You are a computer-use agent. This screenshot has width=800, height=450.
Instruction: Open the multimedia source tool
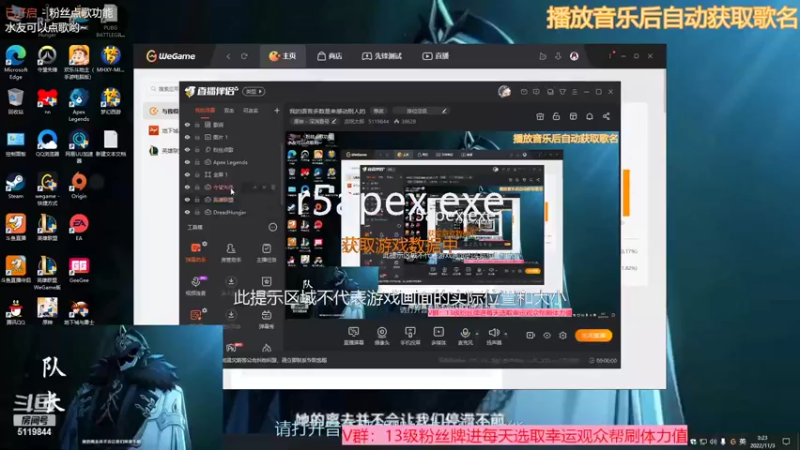[x=438, y=336]
